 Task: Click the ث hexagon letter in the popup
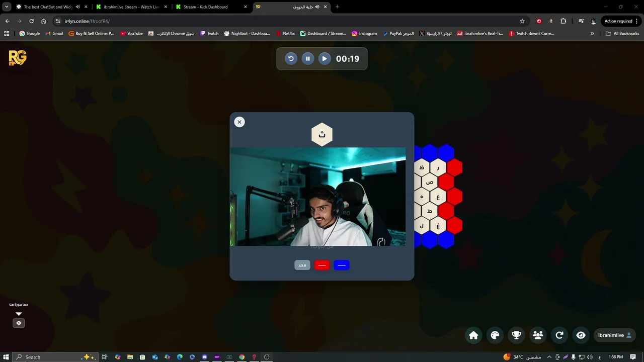322,134
